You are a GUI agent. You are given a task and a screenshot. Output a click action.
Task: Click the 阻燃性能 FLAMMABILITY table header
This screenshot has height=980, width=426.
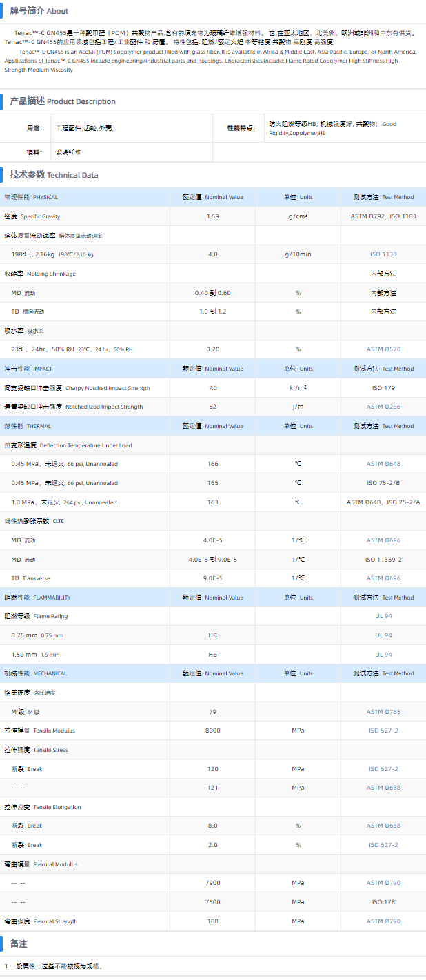(38, 598)
